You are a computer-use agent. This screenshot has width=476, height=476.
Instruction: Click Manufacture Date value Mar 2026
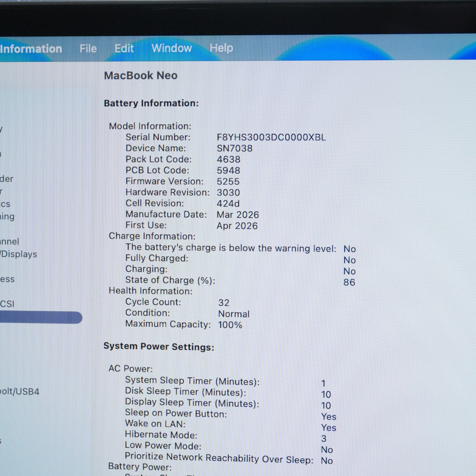(238, 215)
